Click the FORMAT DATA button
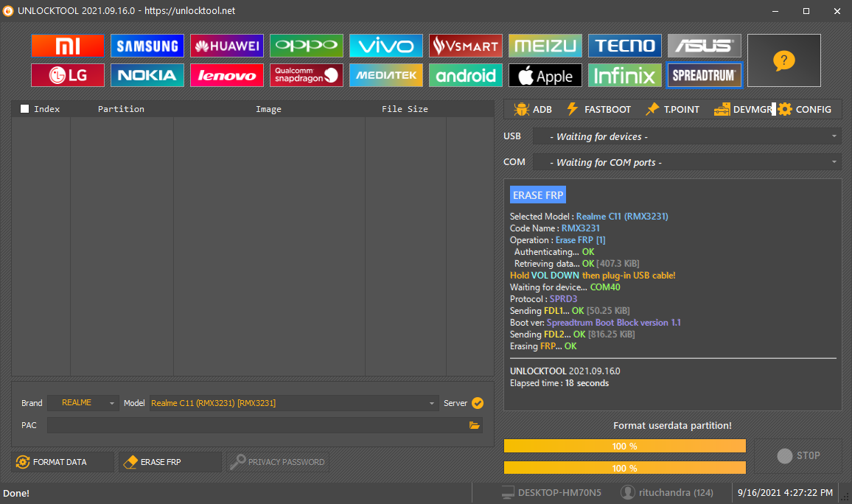 click(63, 462)
